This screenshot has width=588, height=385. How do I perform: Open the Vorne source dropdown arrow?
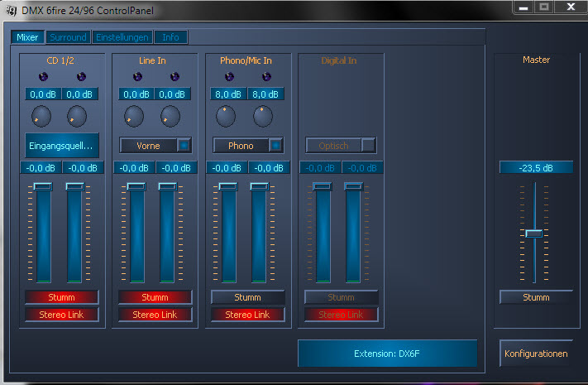tap(184, 146)
